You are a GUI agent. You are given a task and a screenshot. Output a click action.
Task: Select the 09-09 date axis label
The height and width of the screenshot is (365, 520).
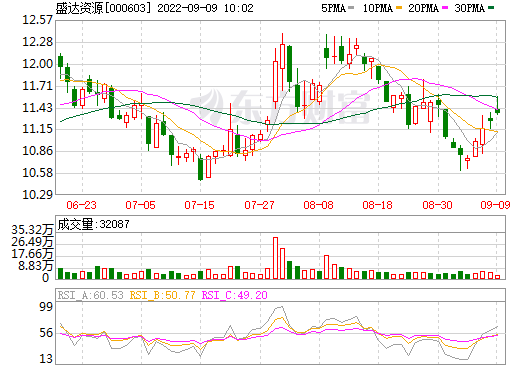click(x=495, y=205)
